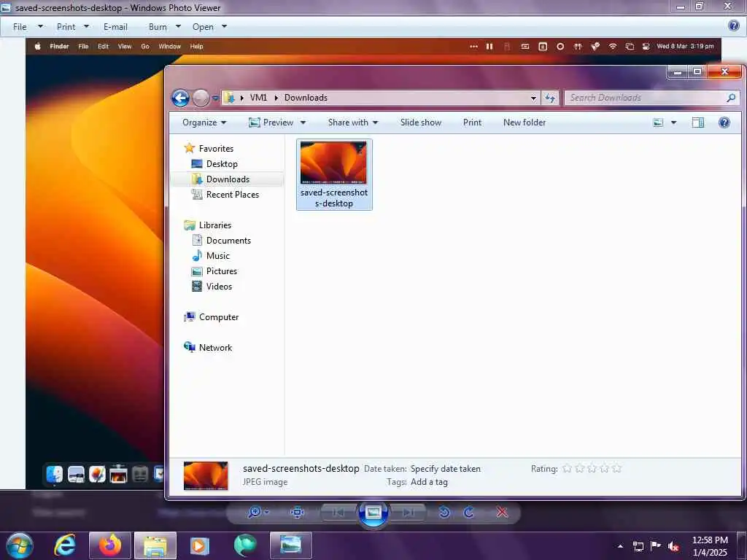Select VM1 in the address breadcrumb

(x=258, y=98)
